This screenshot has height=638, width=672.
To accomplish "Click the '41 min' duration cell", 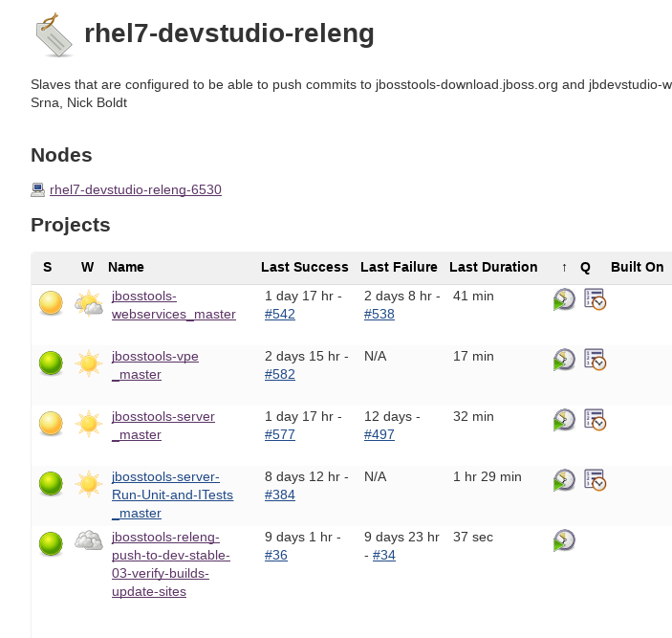I will pyautogui.click(x=473, y=296).
